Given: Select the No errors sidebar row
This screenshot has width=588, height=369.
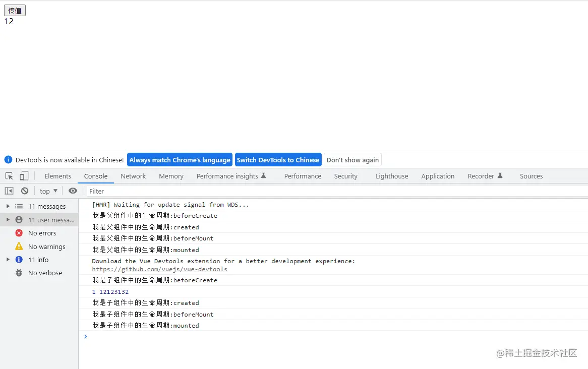Looking at the screenshot, I should pyautogui.click(x=39, y=233).
